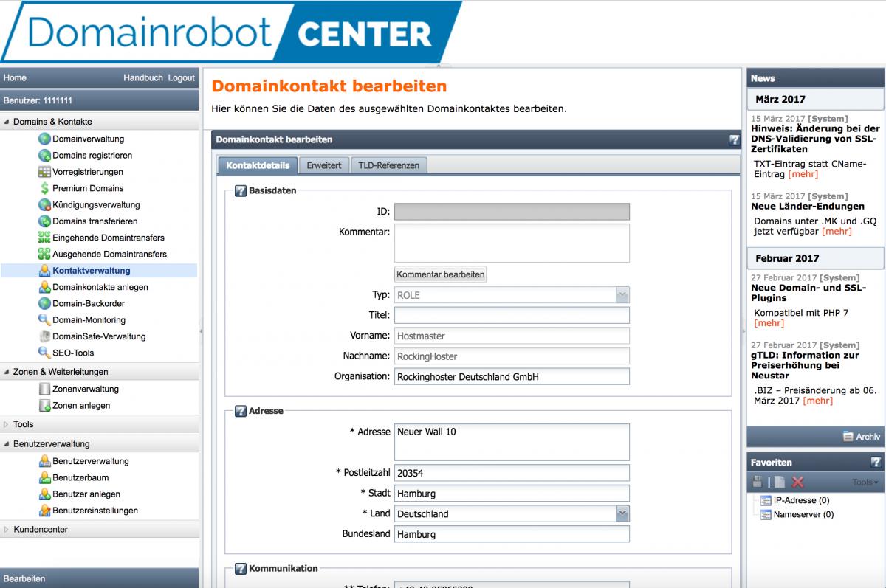
Task: Collapse the Domains & Kontakte section
Action: click(7, 122)
